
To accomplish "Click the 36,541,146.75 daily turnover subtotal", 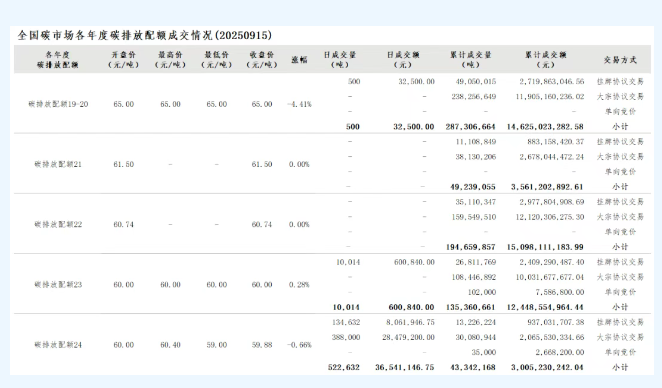I will point(404,367).
